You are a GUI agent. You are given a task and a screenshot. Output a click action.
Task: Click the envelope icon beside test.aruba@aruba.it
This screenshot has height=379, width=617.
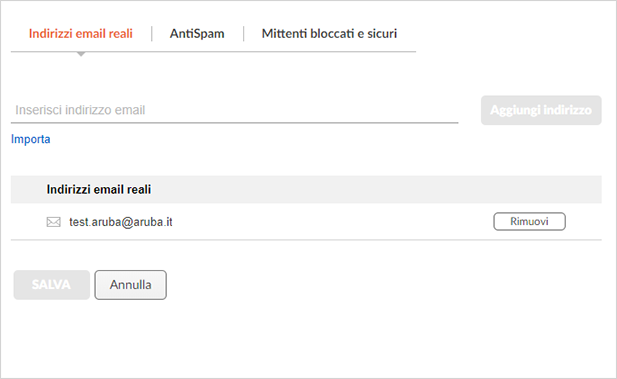pyautogui.click(x=54, y=222)
